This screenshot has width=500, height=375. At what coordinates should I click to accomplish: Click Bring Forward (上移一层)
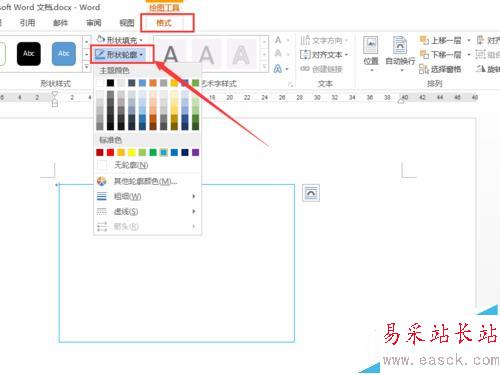click(440, 40)
